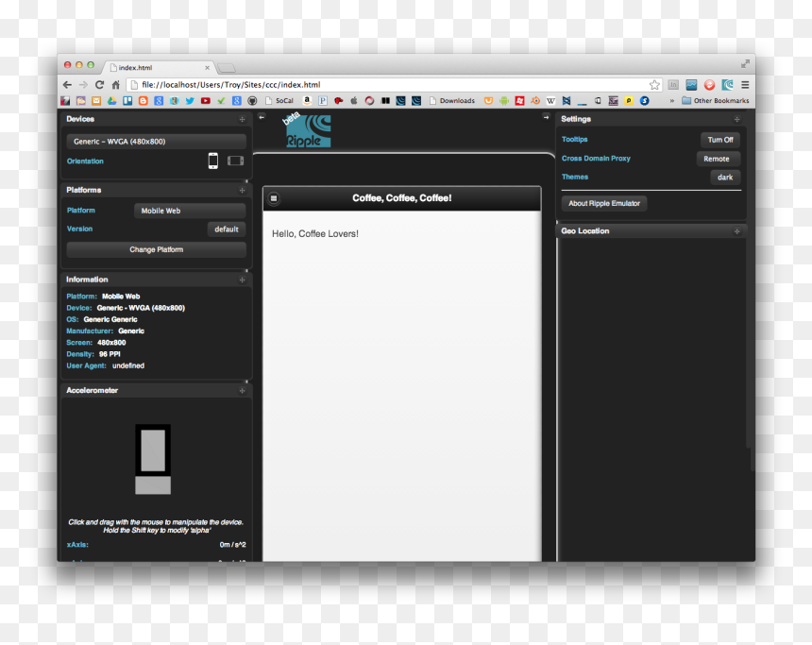Viewport: 812px width, 645px height.
Task: Open the Amazon bookmark
Action: (307, 100)
